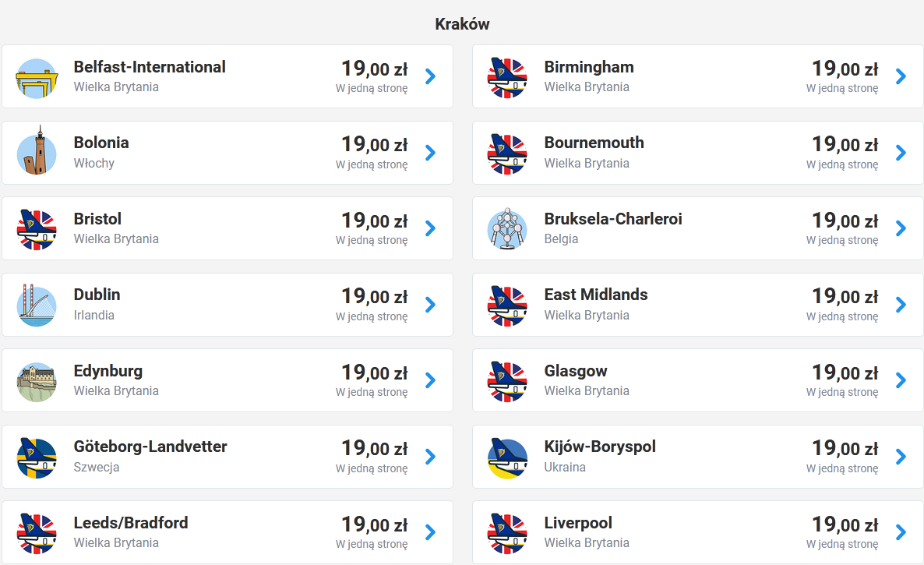Click the Bruksela-Charleroi Atomium icon
Screen dimensions: 924x565
click(x=507, y=228)
